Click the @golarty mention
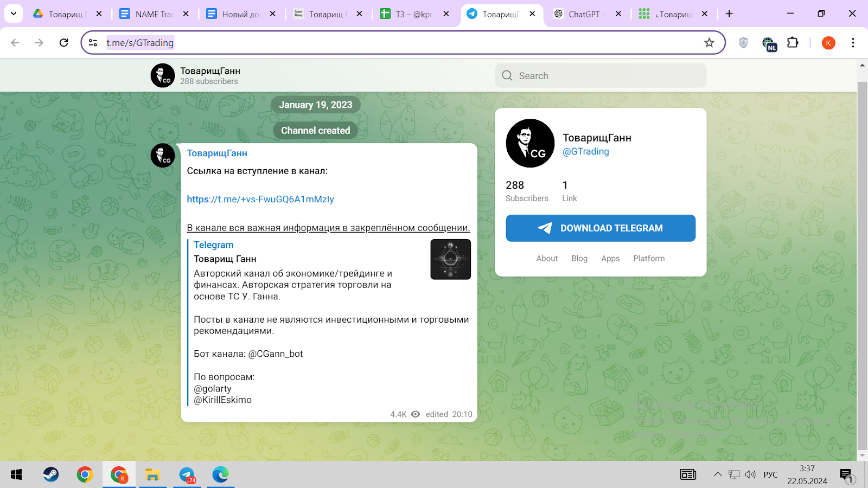 point(213,389)
